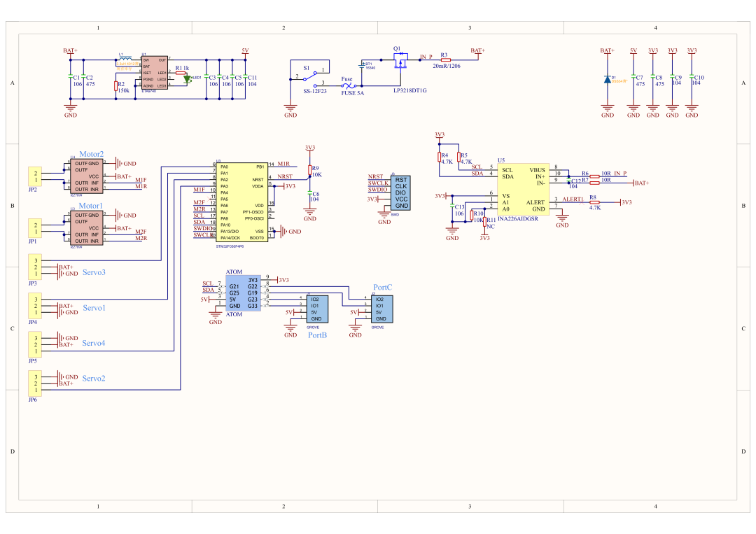Click the LP3218DT1G part name text
Image resolution: width=756 pixels, height=534 pixels.
[409, 90]
